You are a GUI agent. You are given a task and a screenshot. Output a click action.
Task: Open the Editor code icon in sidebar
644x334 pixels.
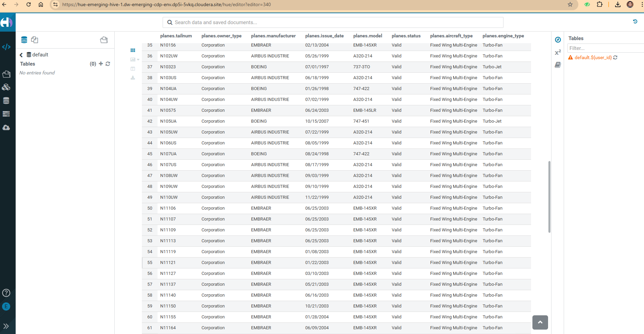[6, 47]
